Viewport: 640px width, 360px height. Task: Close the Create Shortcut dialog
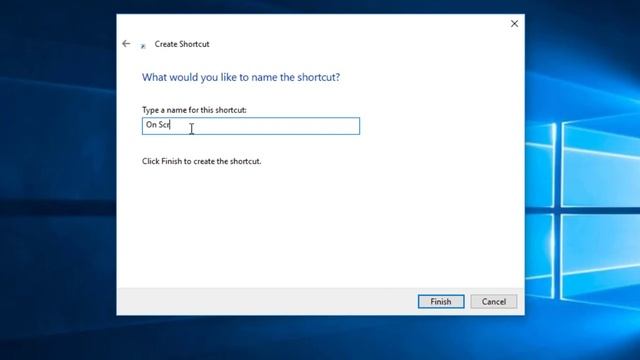[514, 24]
